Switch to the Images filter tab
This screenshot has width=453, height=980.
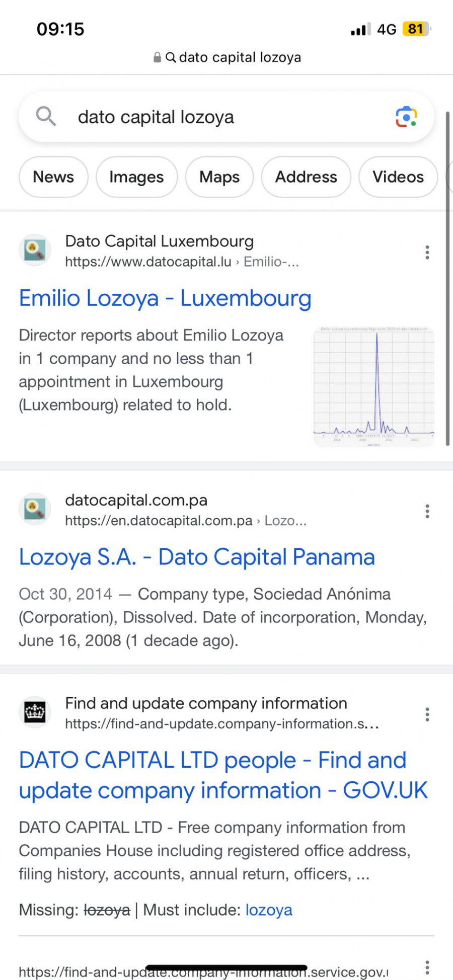(136, 177)
